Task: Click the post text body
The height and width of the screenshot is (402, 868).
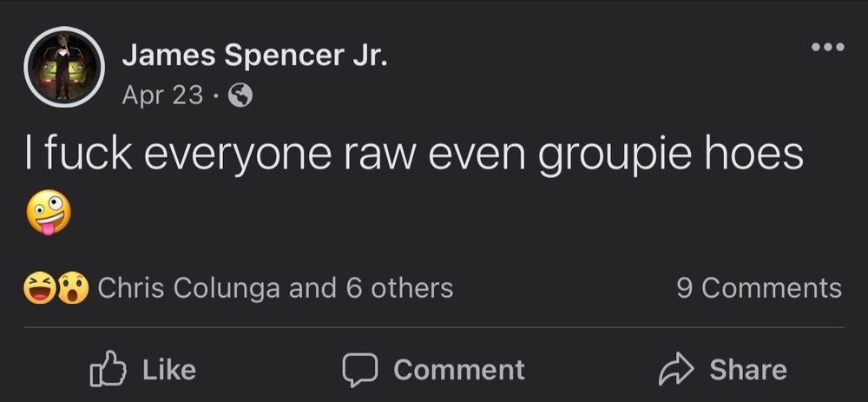Action: pyautogui.click(x=413, y=155)
